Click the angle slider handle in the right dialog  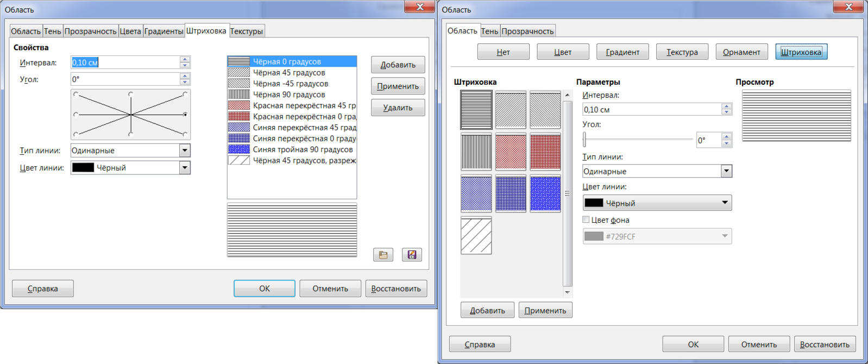pos(585,140)
